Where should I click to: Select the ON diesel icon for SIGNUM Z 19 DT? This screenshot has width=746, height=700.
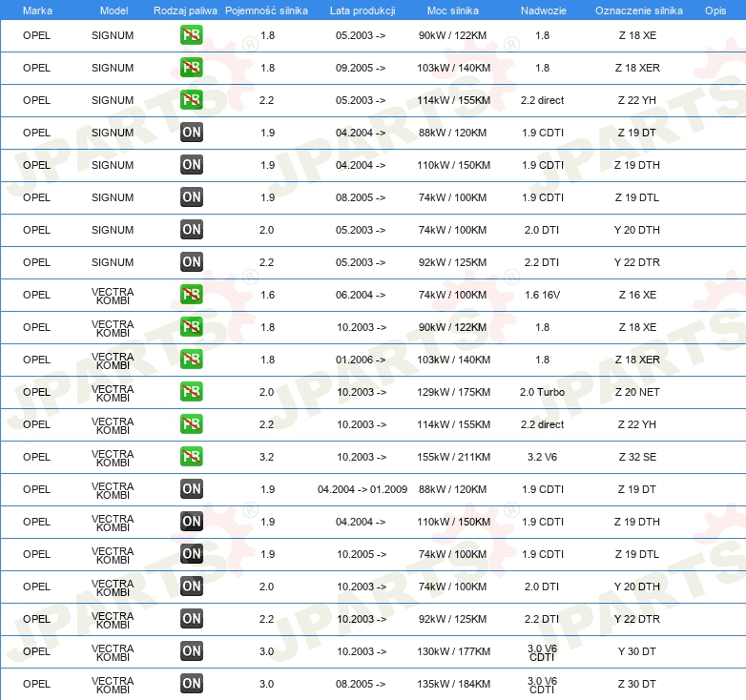(191, 133)
